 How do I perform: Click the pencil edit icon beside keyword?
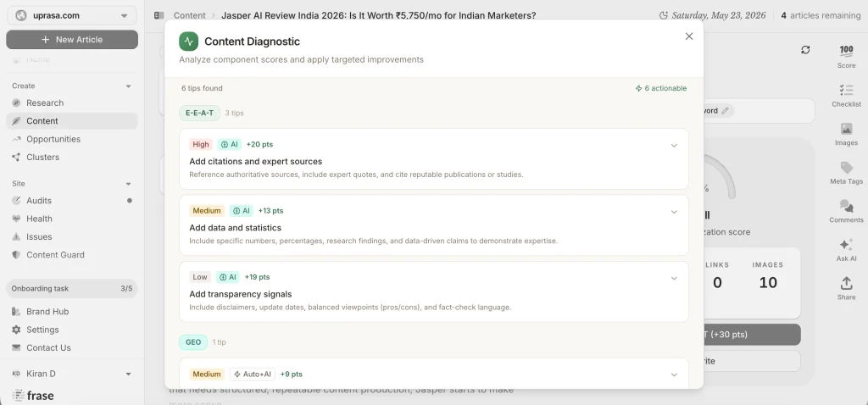726,111
